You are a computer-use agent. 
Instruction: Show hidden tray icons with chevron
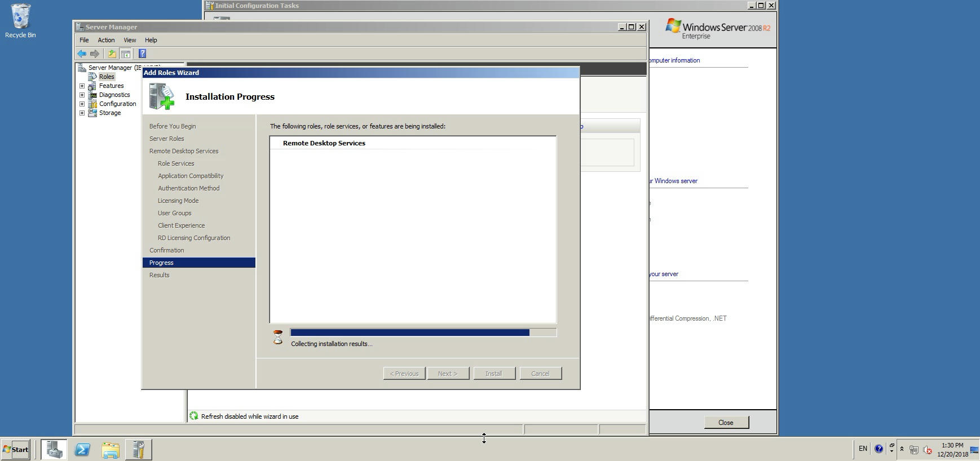902,449
